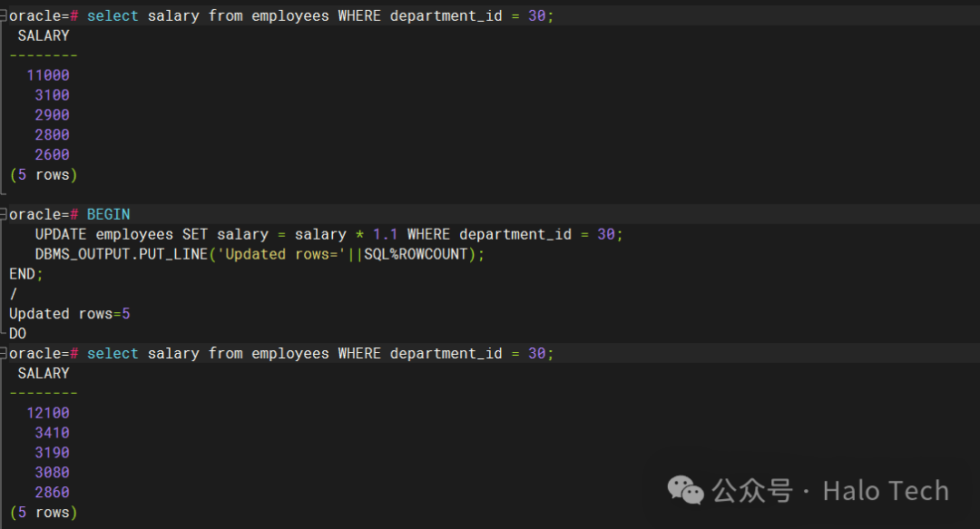Viewport: 980px width, 529px height.
Task: Click the DBMS_OUTPUT.PUT_LINE statement
Action: tap(260, 254)
